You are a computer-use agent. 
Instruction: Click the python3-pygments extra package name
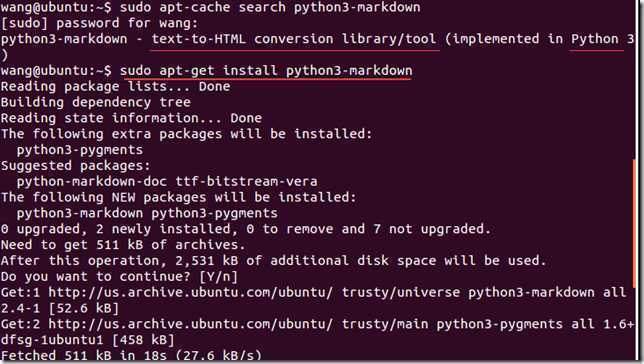80,150
